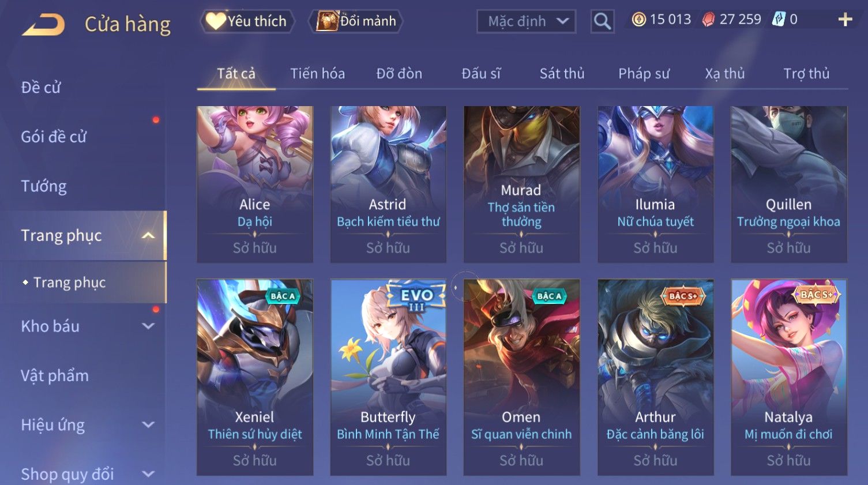This screenshot has height=485, width=868.
Task: Click the red ruby currency icon
Action: 708,20
